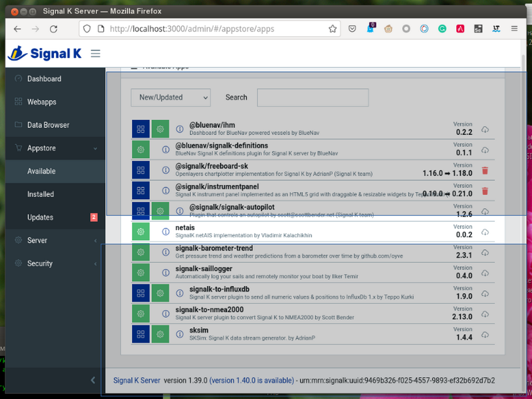The width and height of the screenshot is (532, 399).
Task: Show info for netais plugin
Action: pyautogui.click(x=165, y=232)
